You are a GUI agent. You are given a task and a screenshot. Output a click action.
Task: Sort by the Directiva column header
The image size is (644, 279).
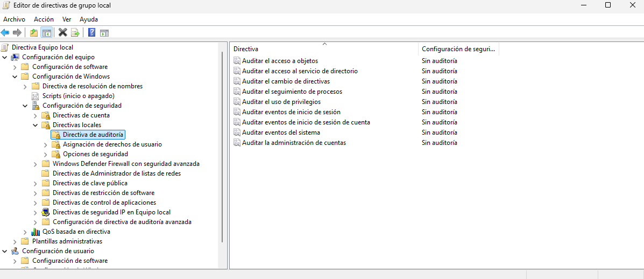[323, 49]
